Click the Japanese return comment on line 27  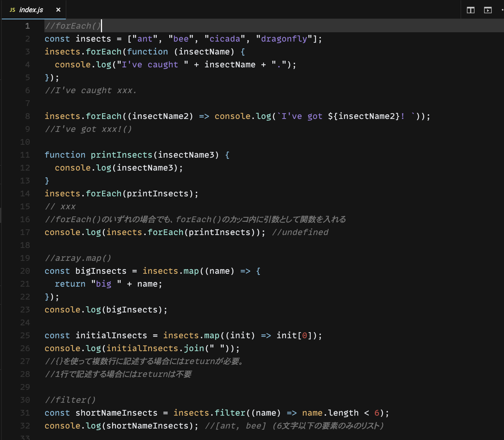tap(145, 361)
